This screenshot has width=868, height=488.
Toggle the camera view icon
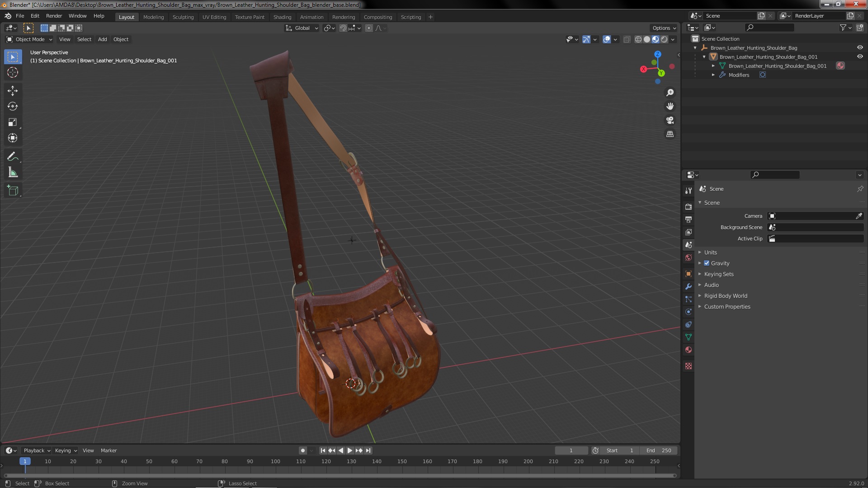670,120
